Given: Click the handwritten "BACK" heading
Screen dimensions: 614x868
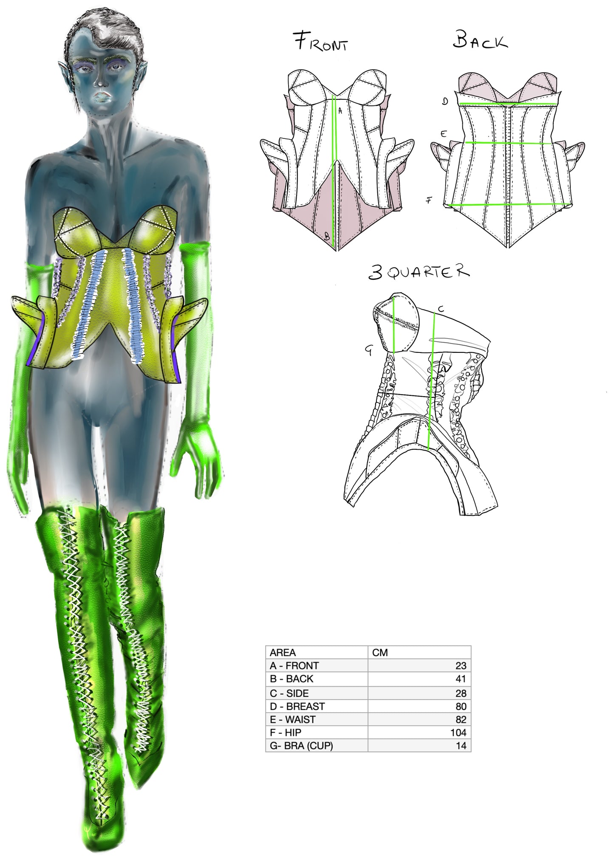Looking at the screenshot, I should [480, 40].
